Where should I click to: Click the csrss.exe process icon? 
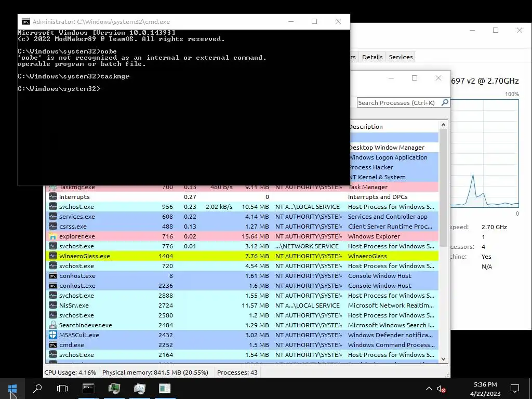pos(52,227)
